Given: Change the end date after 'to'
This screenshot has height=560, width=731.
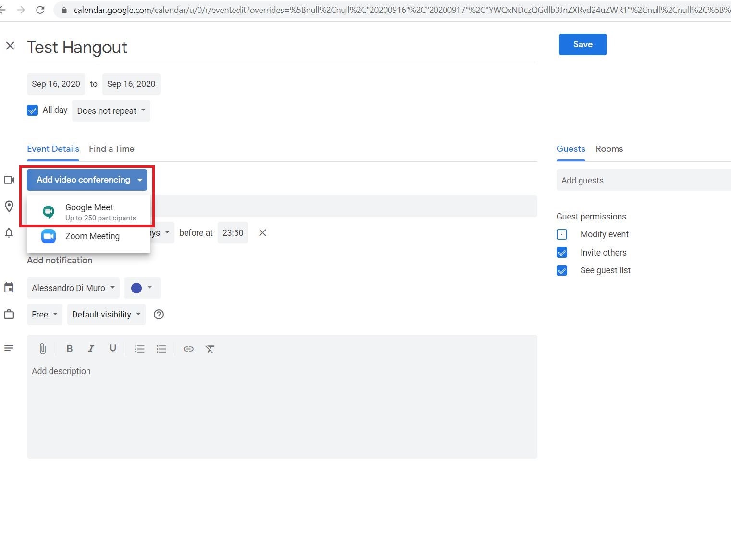Looking at the screenshot, I should tap(131, 84).
